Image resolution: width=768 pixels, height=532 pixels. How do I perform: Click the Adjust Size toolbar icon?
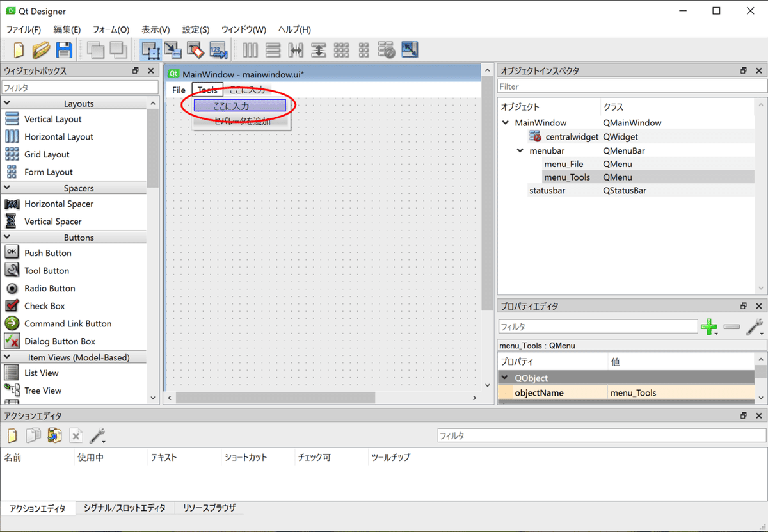pyautogui.click(x=410, y=49)
